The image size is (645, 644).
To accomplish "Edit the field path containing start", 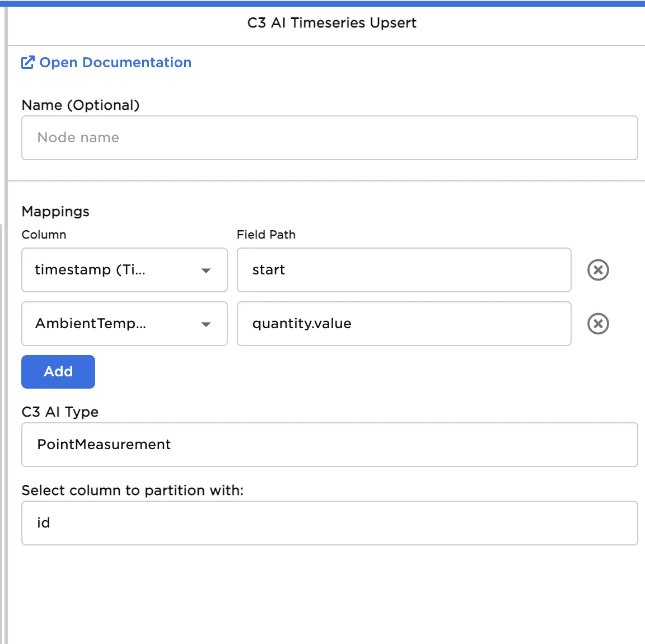I will click(403, 270).
